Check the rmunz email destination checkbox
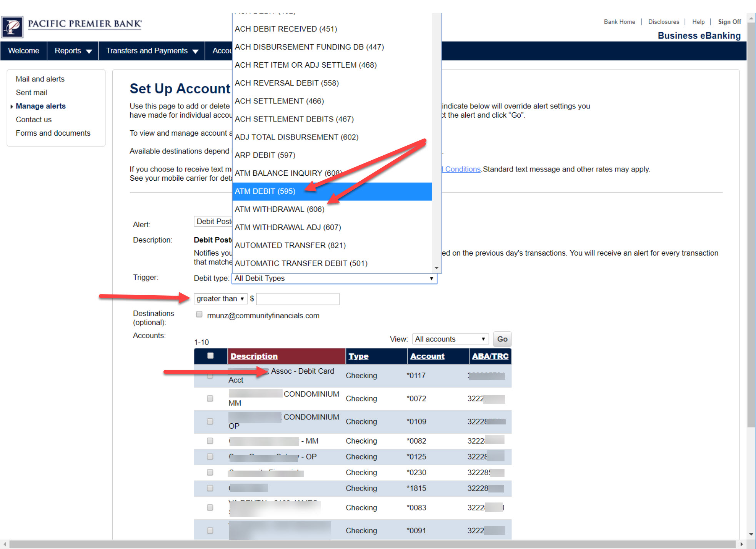Image resolution: width=756 pixels, height=549 pixels. pyautogui.click(x=199, y=314)
